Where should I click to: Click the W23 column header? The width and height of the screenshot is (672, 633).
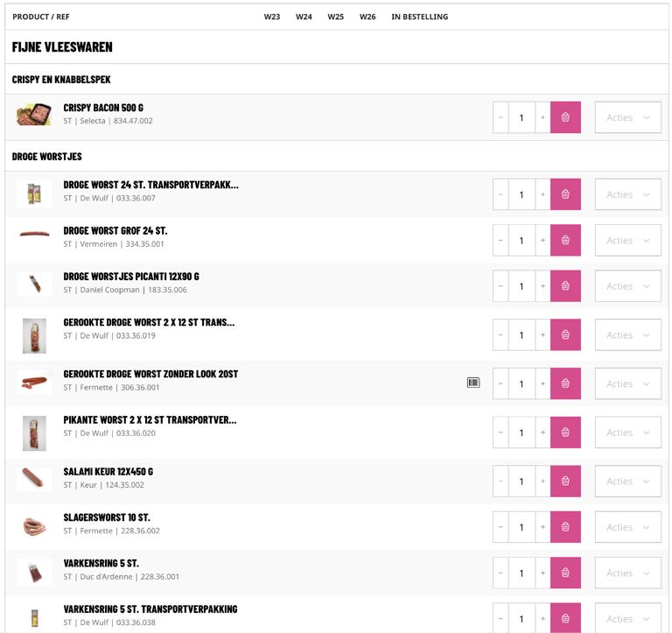pos(272,17)
